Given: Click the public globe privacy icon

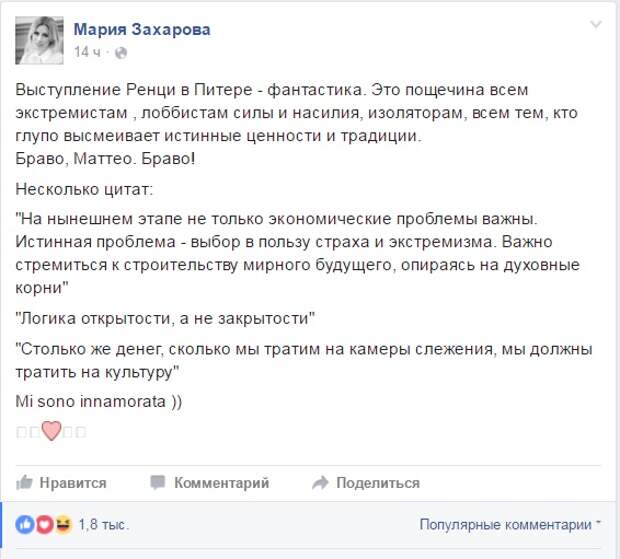Looking at the screenshot, I should coord(121,53).
